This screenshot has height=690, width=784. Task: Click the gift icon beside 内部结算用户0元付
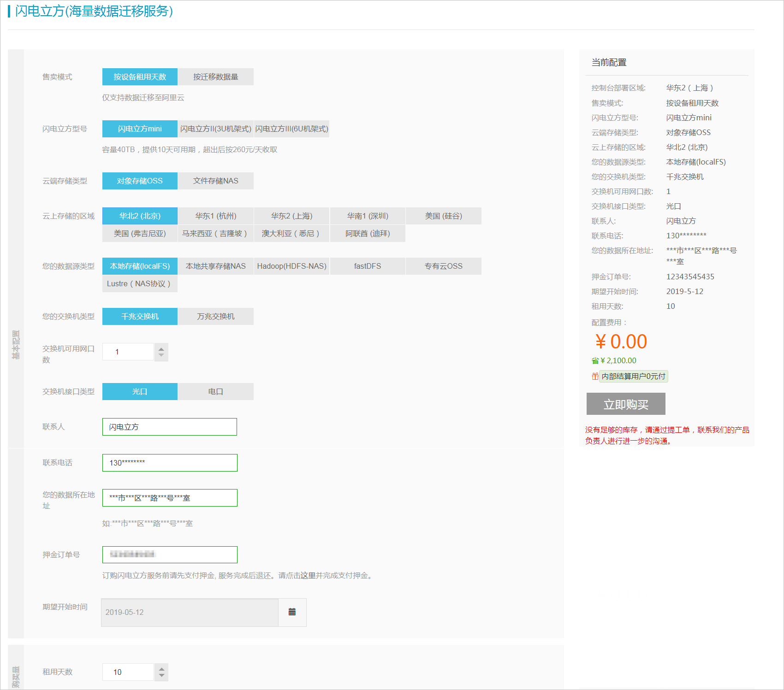pyautogui.click(x=595, y=376)
